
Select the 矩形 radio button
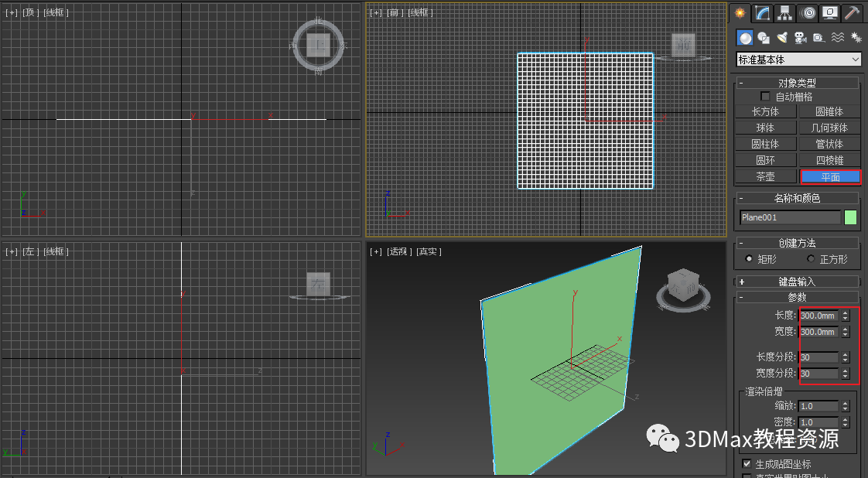749,258
